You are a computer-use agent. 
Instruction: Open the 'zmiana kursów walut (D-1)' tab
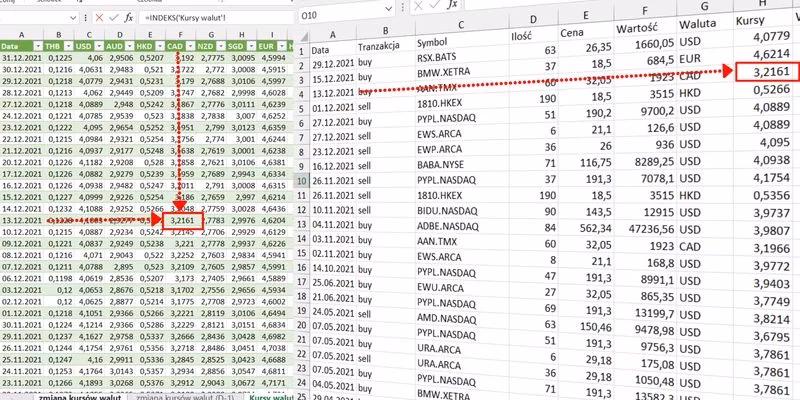(x=184, y=396)
